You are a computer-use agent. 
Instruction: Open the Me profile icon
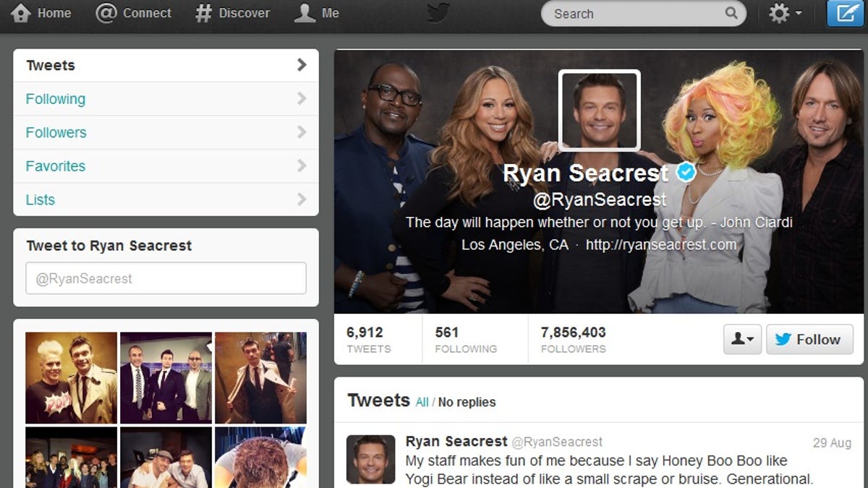pyautogui.click(x=305, y=13)
